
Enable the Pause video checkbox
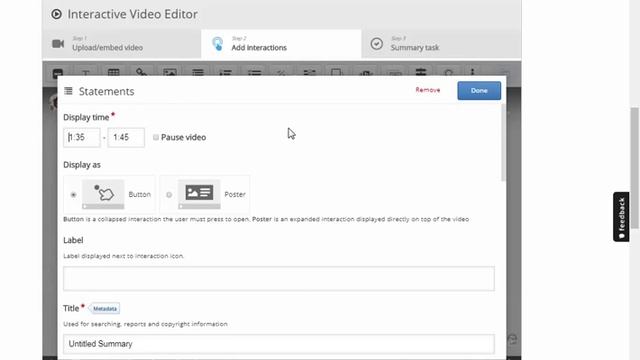click(x=156, y=138)
